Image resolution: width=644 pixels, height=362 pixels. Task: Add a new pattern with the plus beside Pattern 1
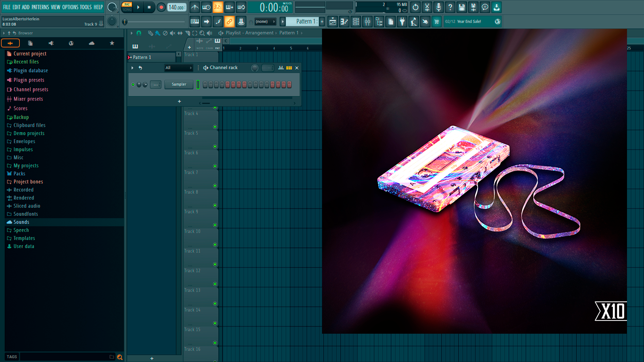(x=322, y=21)
